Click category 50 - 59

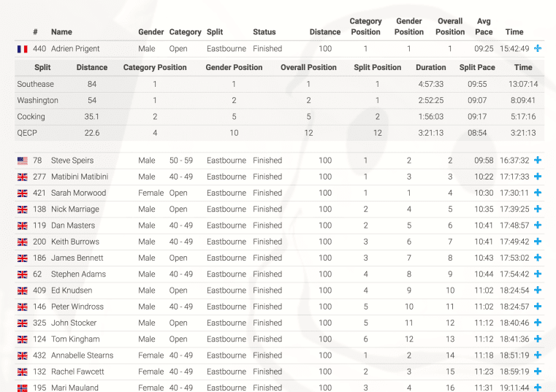pos(181,160)
